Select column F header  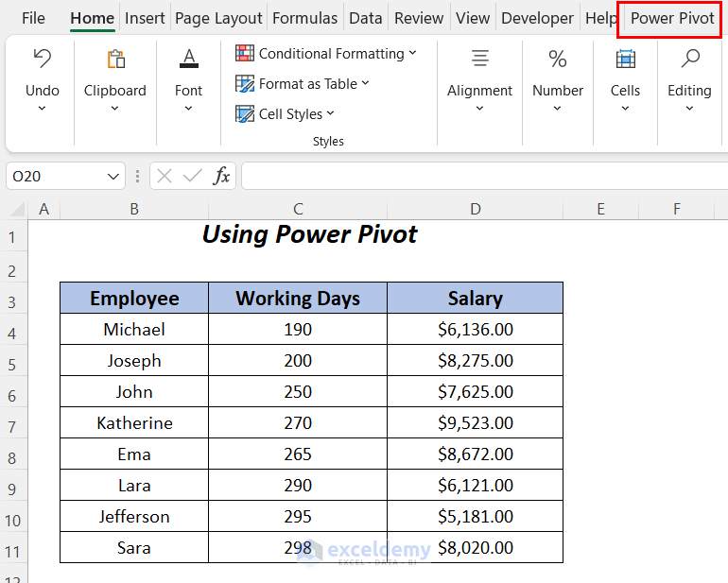coord(676,210)
